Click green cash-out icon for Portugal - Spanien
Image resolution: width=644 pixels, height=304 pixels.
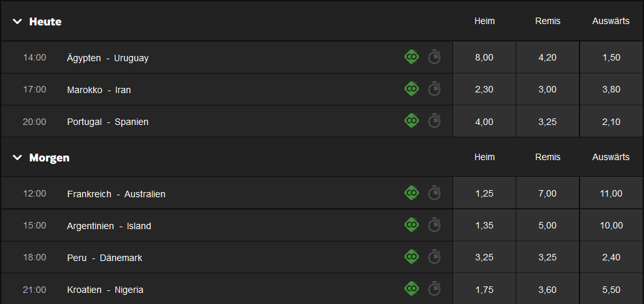(411, 121)
